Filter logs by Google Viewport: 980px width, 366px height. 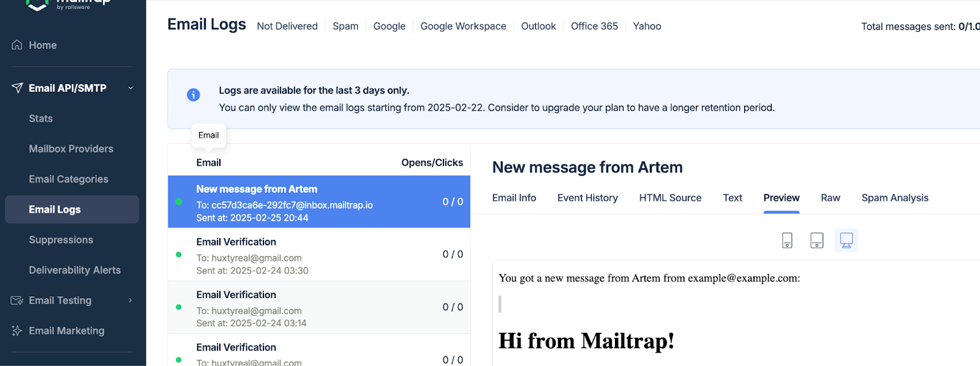390,26
